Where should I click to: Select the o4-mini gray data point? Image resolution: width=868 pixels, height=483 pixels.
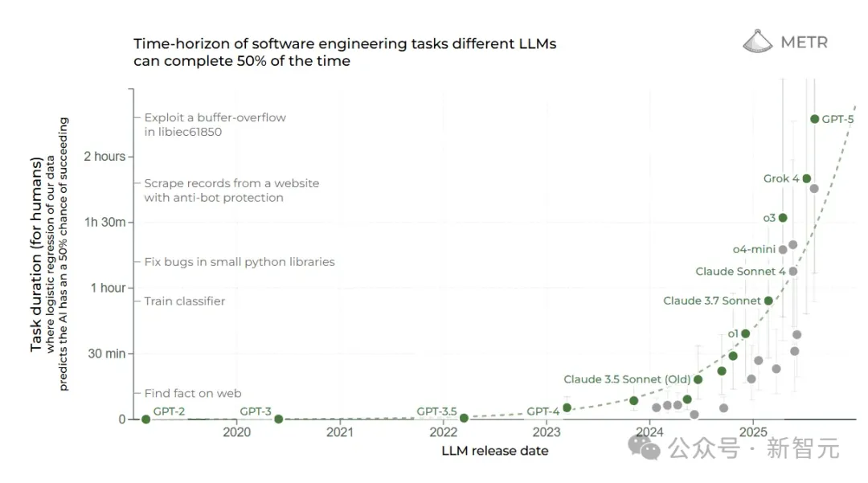tap(783, 249)
